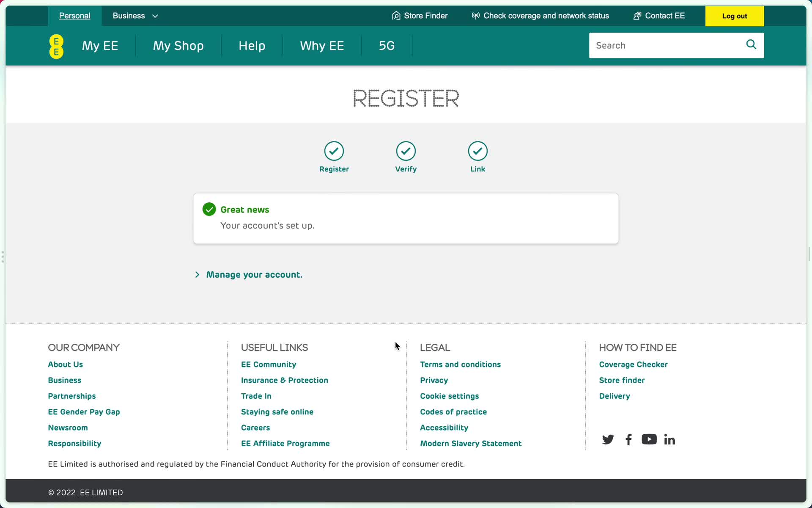Open EE Gender Pay Gap link
The height and width of the screenshot is (508, 812).
point(84,412)
